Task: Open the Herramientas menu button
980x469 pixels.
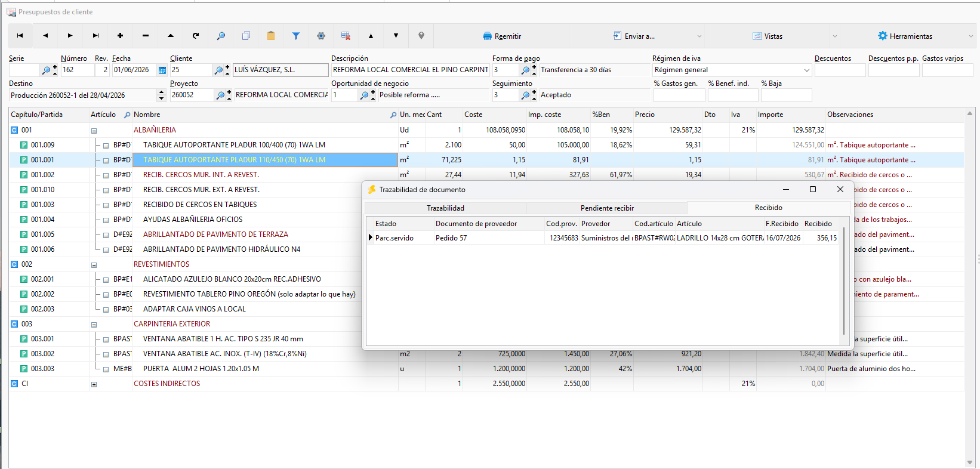Action: (x=905, y=36)
